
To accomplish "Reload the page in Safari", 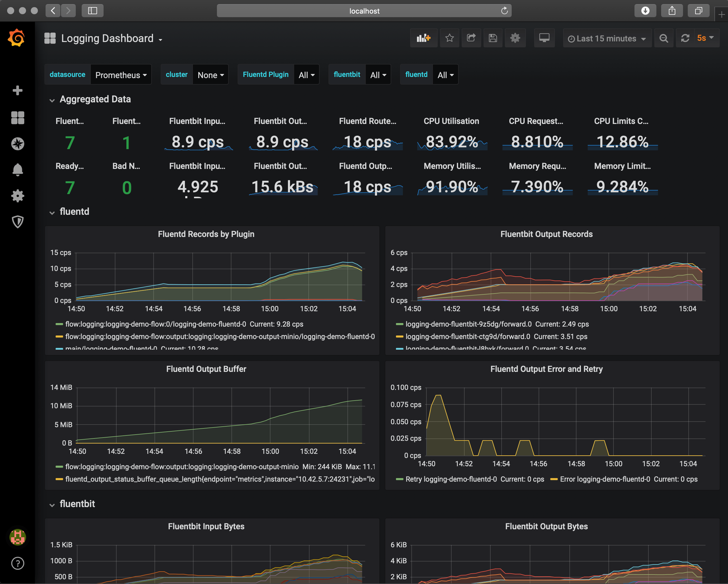I will (504, 10).
